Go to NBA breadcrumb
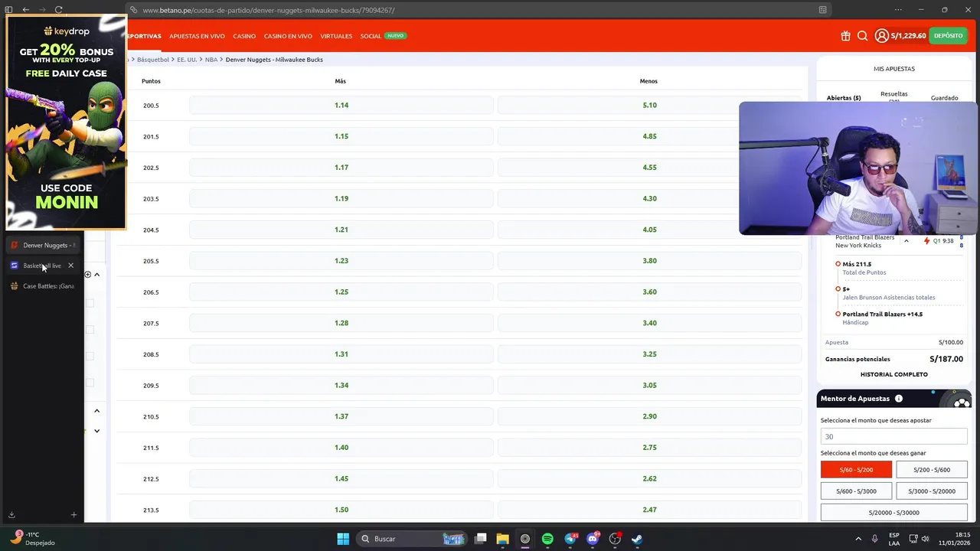980x551 pixels. [211, 60]
